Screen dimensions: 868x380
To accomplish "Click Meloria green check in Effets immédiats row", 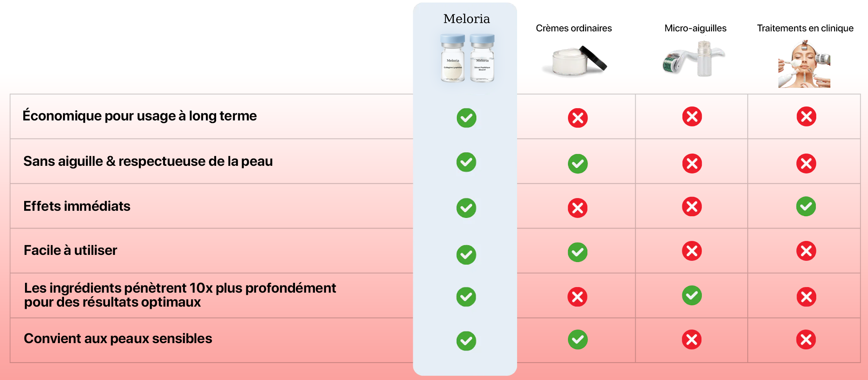I will [466, 208].
